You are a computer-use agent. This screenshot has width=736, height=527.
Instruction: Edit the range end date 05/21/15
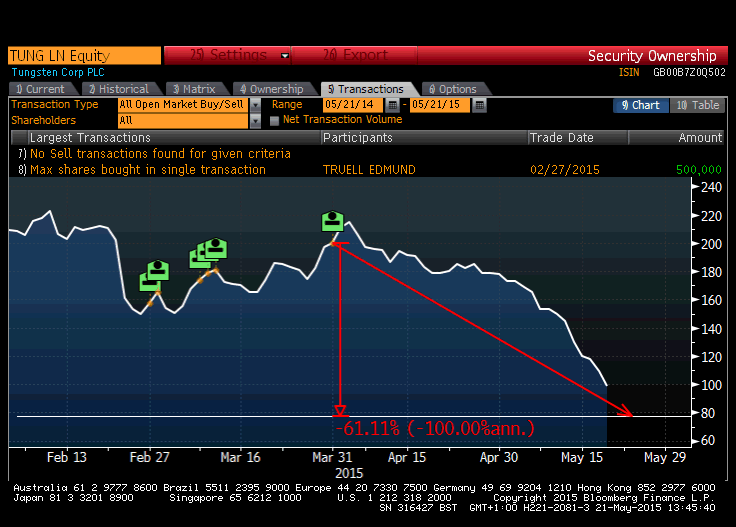click(x=439, y=105)
